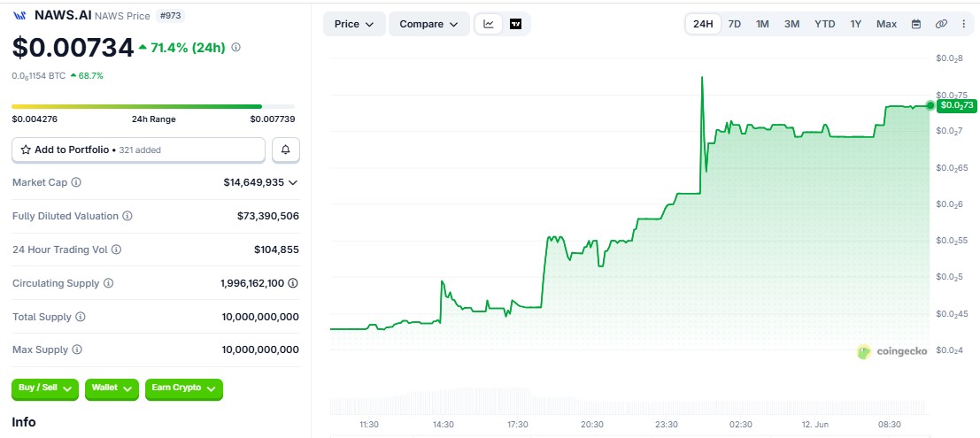Select the 1Y time range tab

(x=856, y=25)
